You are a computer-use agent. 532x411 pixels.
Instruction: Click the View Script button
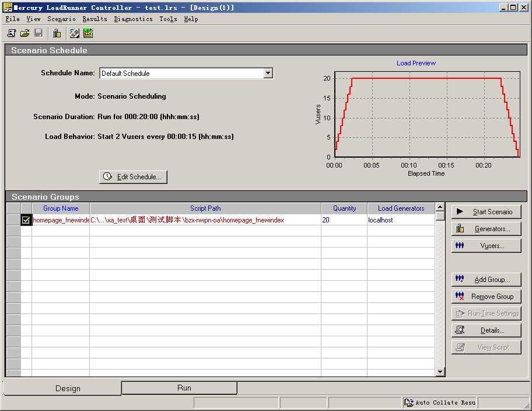coord(486,347)
